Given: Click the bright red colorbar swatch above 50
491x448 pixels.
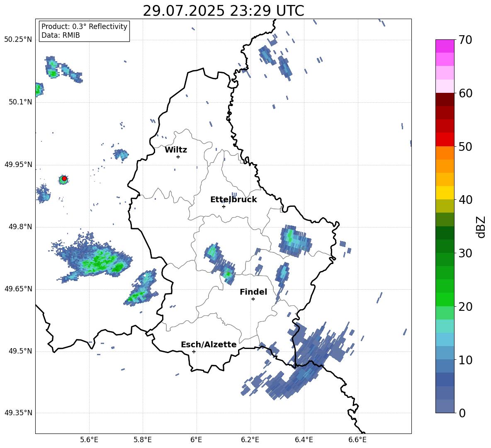Looking at the screenshot, I should pyautogui.click(x=445, y=140).
